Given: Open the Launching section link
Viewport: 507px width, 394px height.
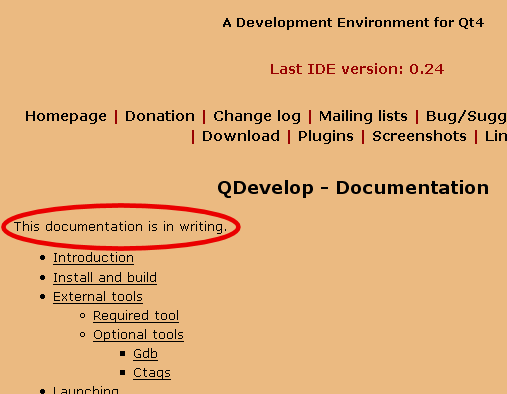Looking at the screenshot, I should click(x=86, y=390).
